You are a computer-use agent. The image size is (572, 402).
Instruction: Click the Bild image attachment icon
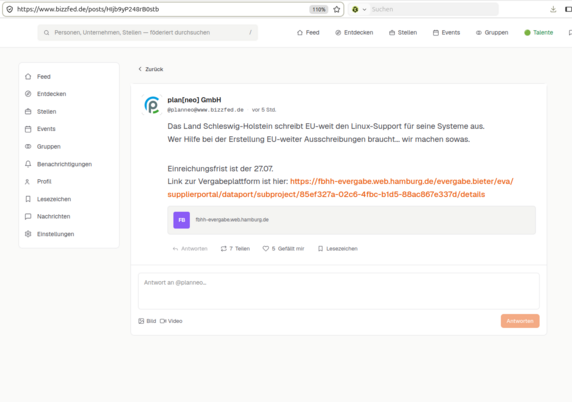141,321
